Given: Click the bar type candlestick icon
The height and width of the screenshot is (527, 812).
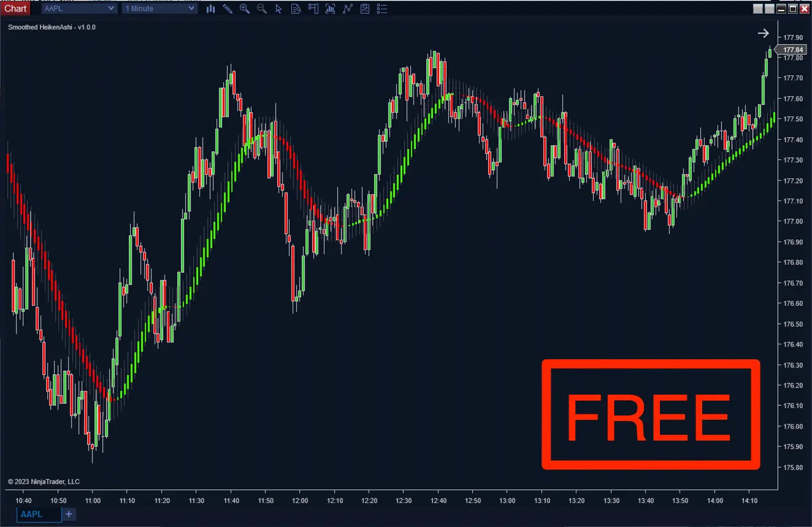Looking at the screenshot, I should [211, 9].
